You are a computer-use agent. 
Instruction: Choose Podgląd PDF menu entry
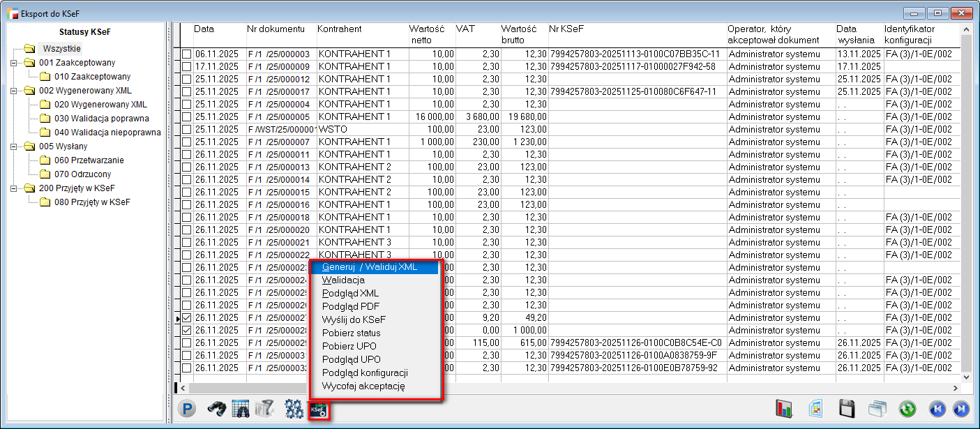pos(350,306)
